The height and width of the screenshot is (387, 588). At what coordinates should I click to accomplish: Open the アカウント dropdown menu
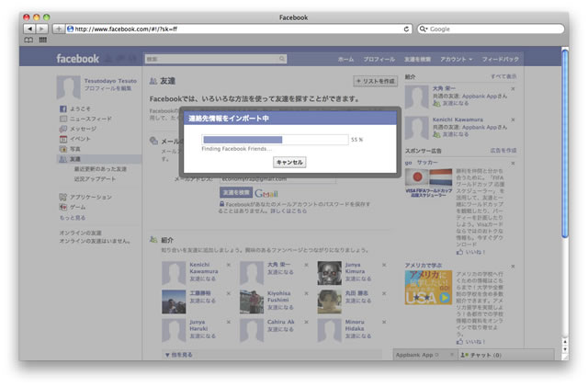click(456, 60)
